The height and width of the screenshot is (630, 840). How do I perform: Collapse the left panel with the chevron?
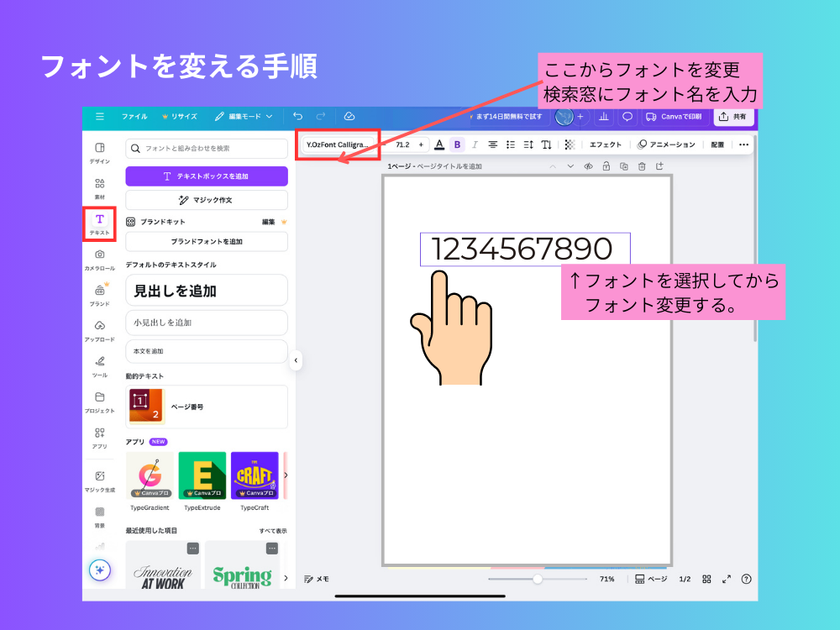(297, 359)
